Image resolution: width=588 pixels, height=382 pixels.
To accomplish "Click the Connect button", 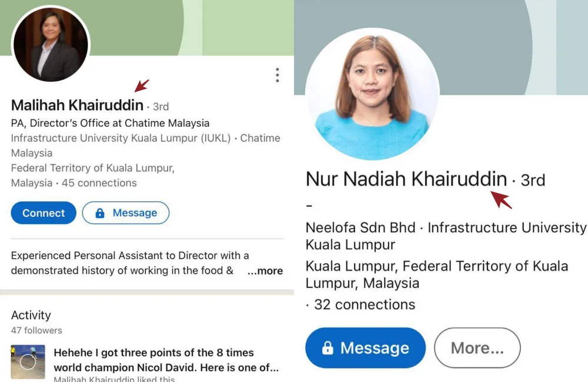I will tap(44, 213).
